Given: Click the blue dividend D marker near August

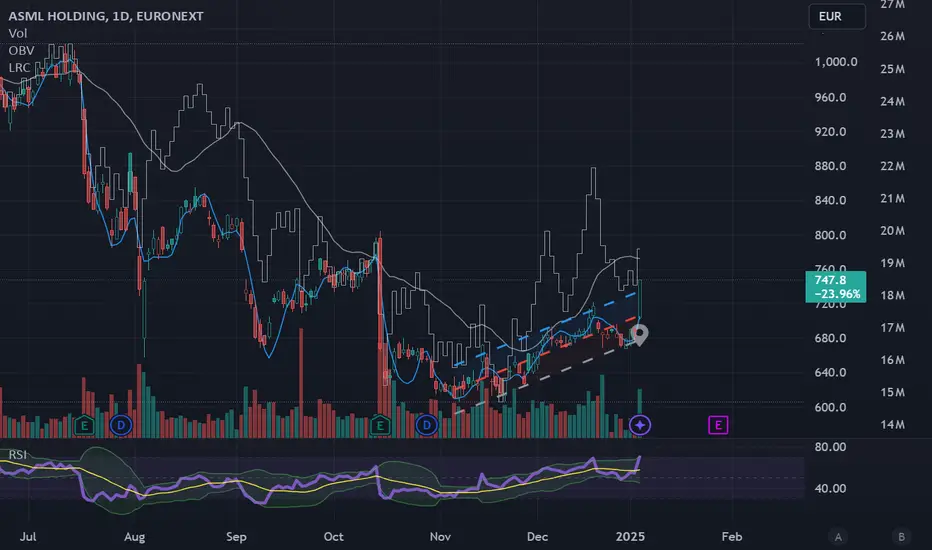Looking at the screenshot, I should pos(121,425).
